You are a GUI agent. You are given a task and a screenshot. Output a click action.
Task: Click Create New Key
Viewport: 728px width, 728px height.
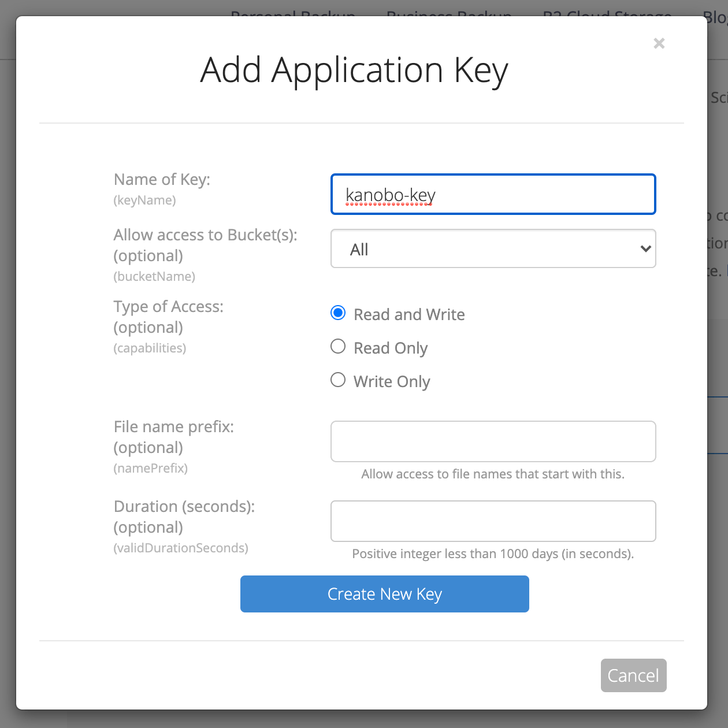pyautogui.click(x=384, y=593)
